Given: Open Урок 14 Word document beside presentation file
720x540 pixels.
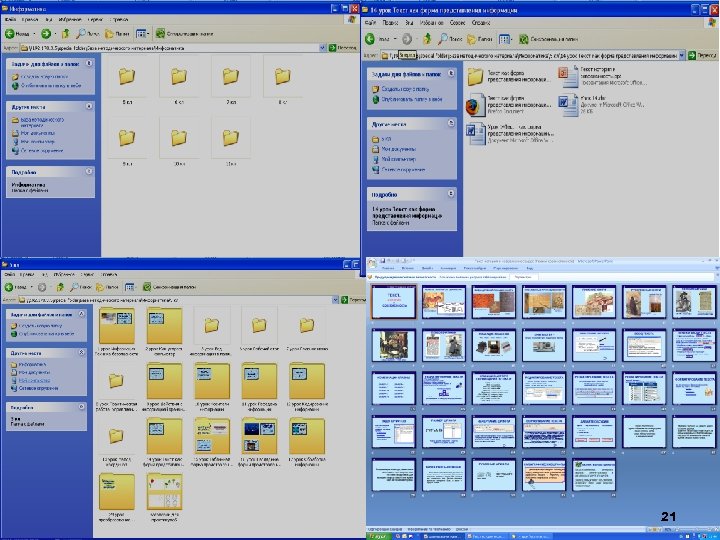Looking at the screenshot, I should pos(568,105).
